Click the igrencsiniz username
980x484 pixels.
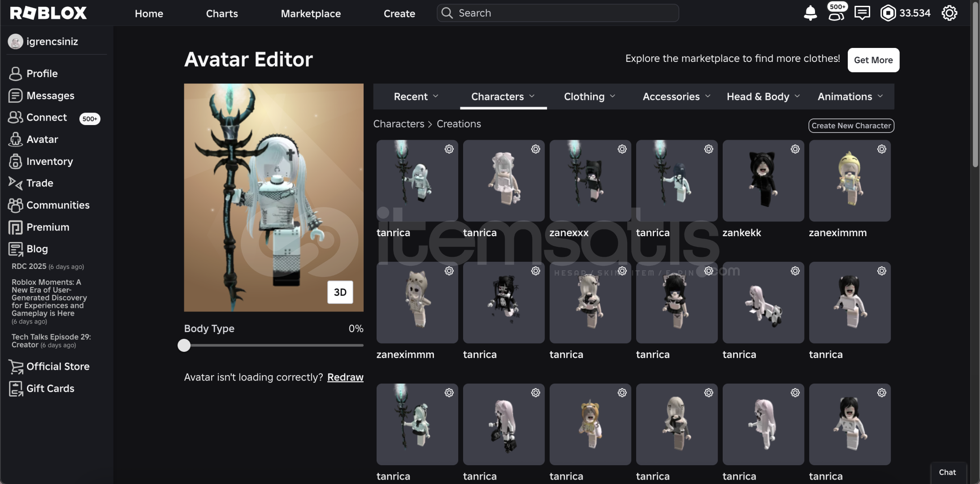[x=52, y=42]
